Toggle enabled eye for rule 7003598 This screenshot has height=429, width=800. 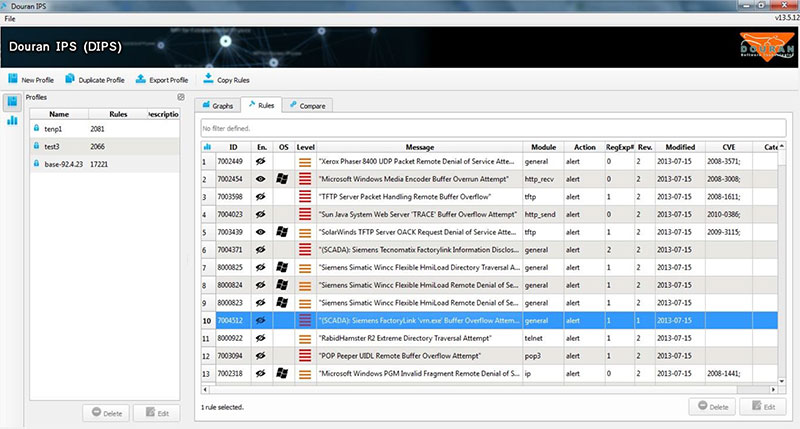[261, 197]
